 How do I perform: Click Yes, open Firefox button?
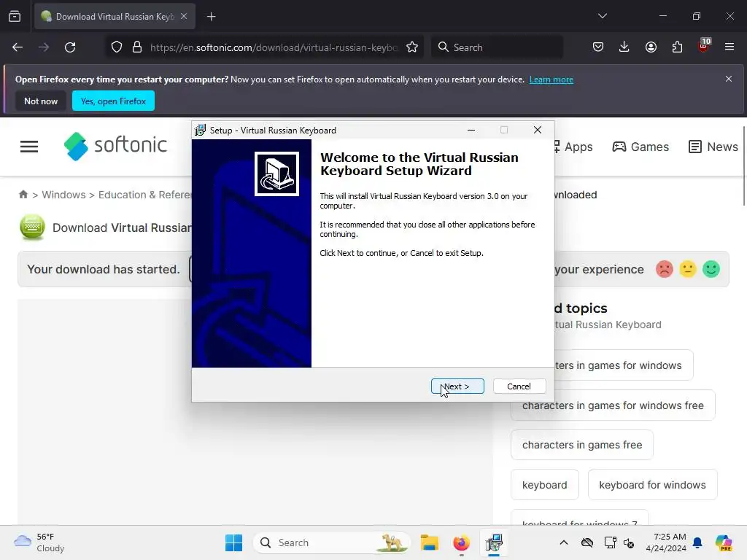point(113,101)
